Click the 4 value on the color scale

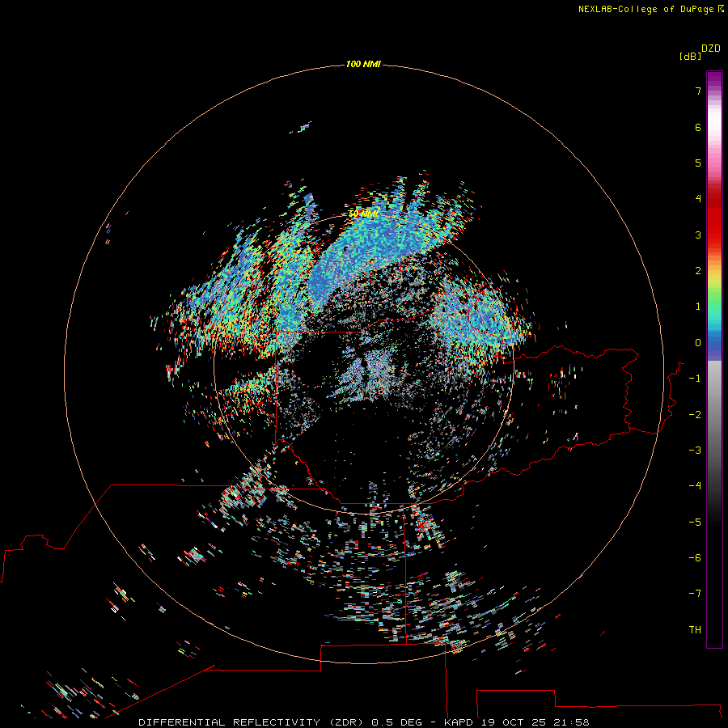[698, 199]
